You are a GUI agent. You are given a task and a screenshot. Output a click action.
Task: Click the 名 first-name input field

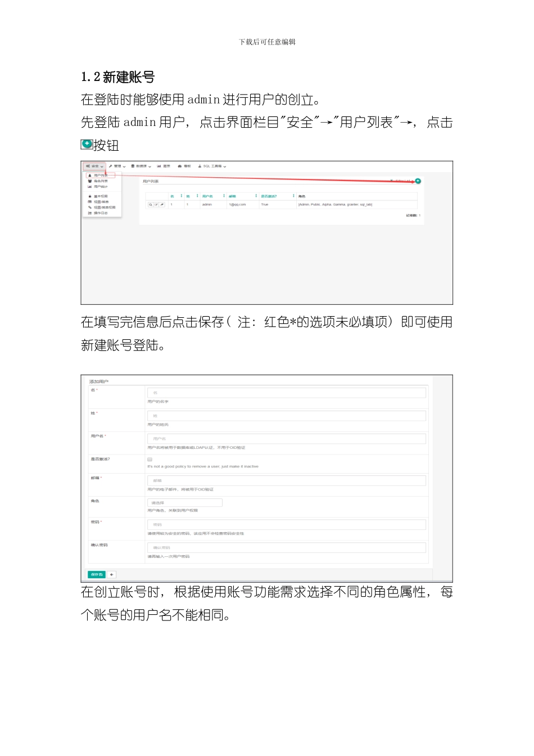[287, 393]
